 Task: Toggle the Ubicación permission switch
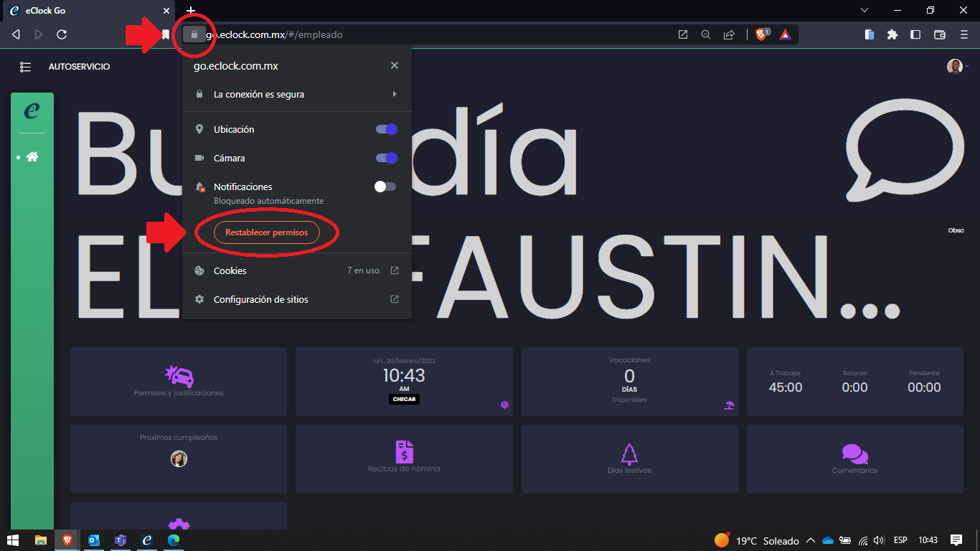pos(386,129)
